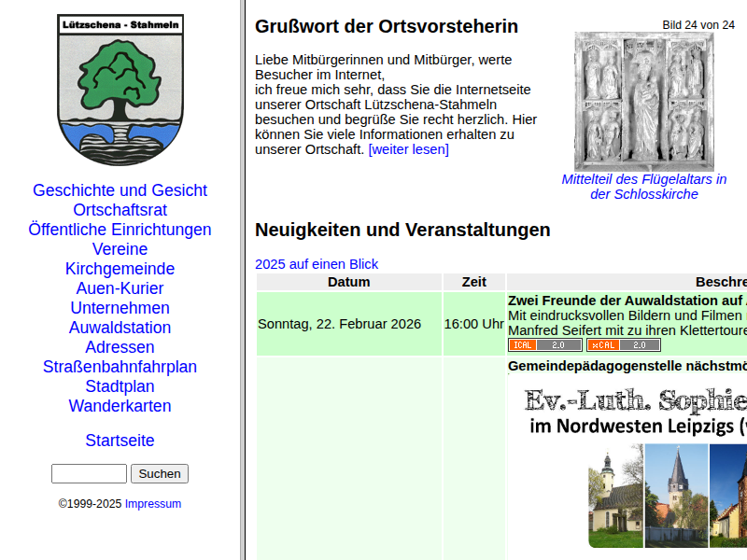
Task: Download the ICAL 2.0 calendar badge
Action: pyautogui.click(x=544, y=345)
